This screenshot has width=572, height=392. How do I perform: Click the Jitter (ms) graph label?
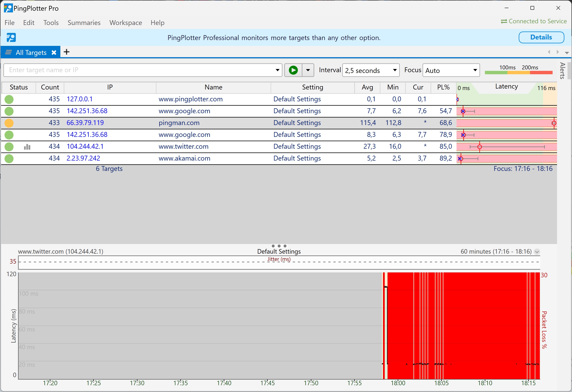(x=279, y=259)
